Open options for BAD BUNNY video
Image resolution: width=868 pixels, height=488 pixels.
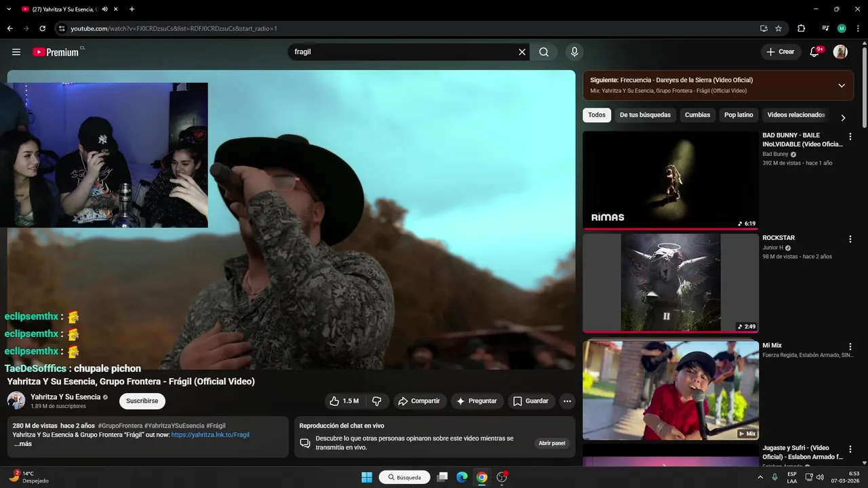point(850,136)
